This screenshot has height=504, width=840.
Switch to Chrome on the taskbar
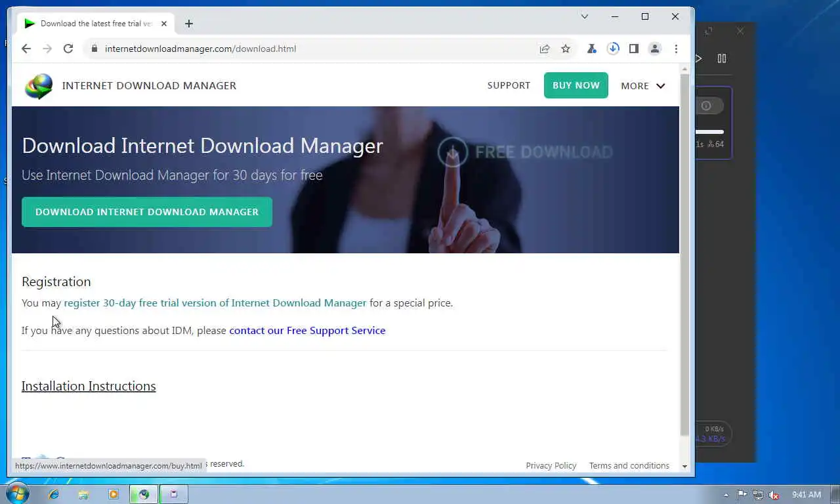click(144, 494)
